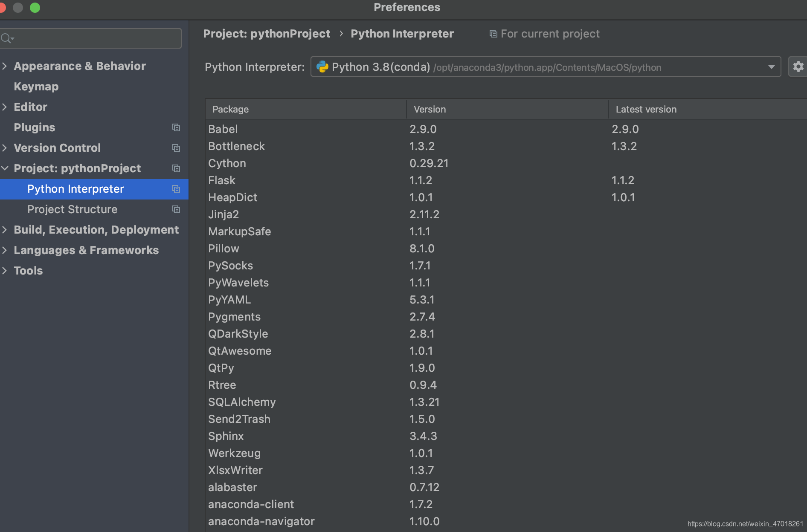Sort by the Version column header

(x=508, y=109)
